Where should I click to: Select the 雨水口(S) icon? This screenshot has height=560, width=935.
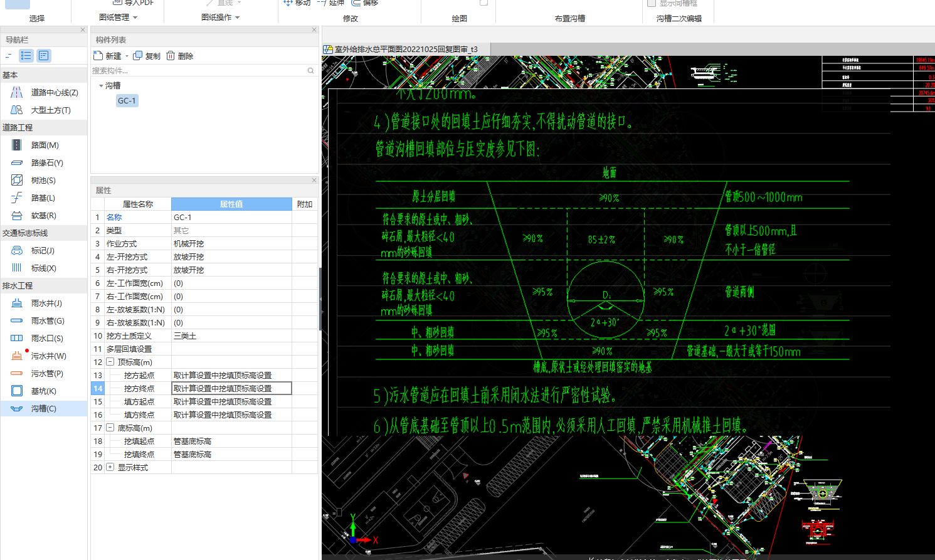tap(17, 338)
